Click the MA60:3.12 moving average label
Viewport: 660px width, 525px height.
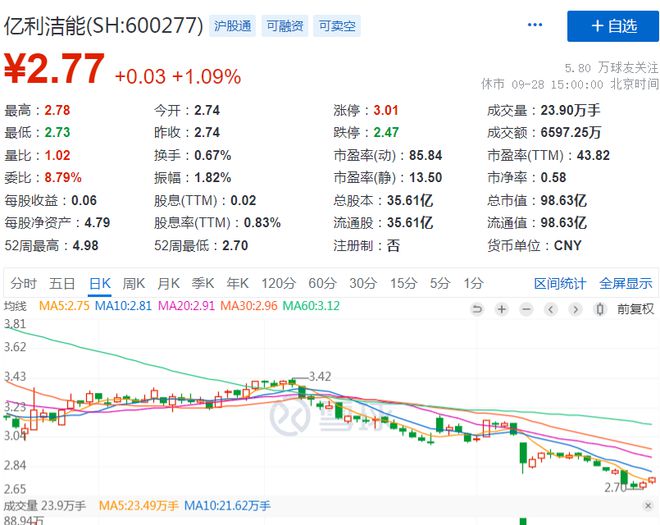tap(311, 306)
